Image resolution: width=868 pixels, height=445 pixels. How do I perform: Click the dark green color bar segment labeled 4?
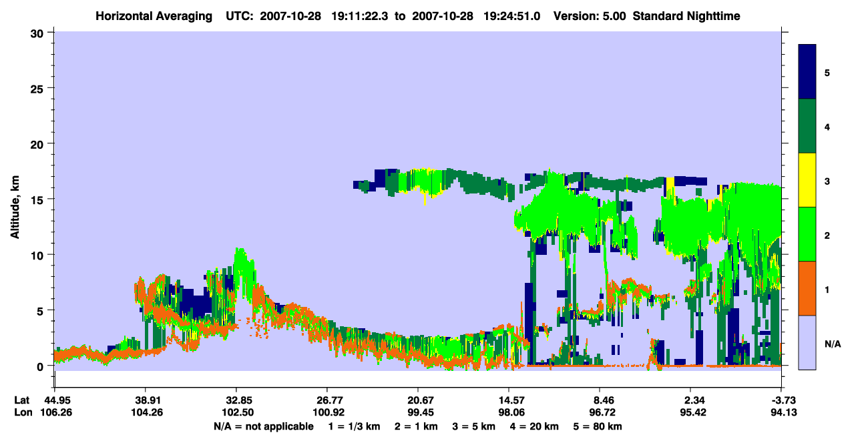[807, 126]
